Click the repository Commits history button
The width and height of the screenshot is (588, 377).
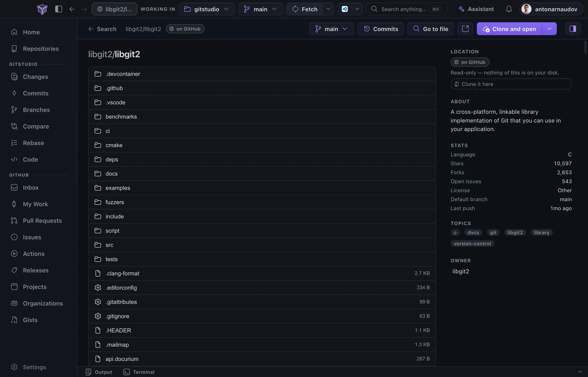[x=381, y=29]
